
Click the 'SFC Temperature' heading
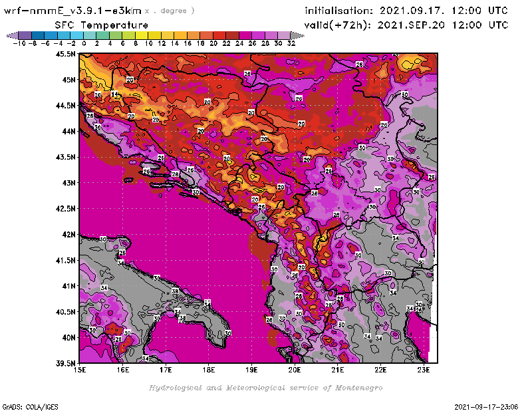(102, 25)
